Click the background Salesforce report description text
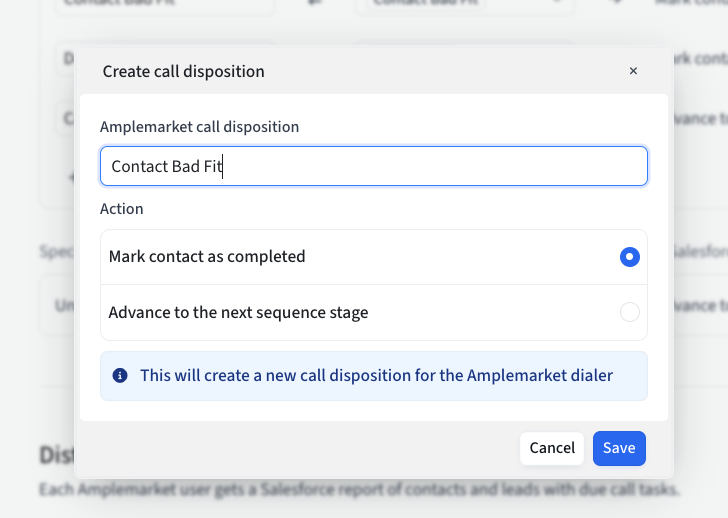Viewport: 728px width, 518px height. coord(359,490)
